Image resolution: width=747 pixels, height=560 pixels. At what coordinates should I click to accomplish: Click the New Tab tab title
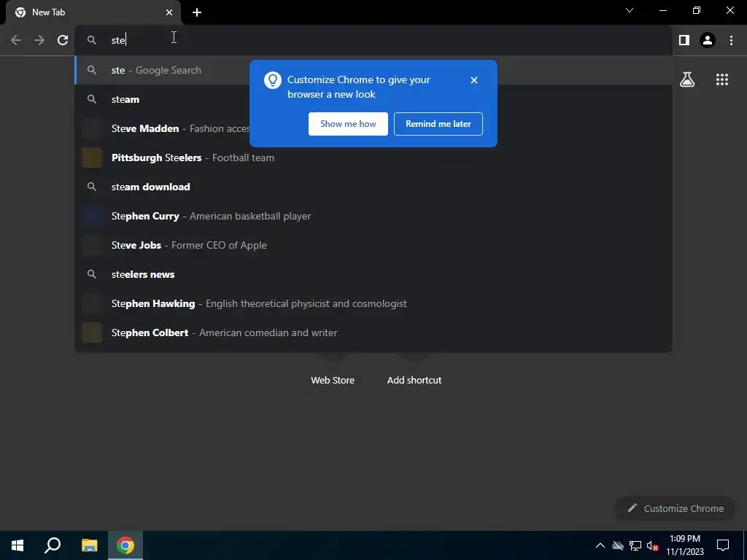coord(49,12)
